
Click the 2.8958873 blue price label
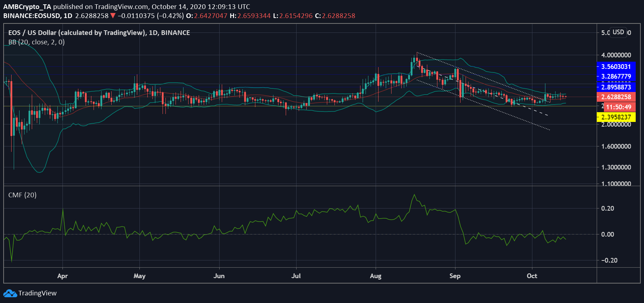[x=616, y=87]
